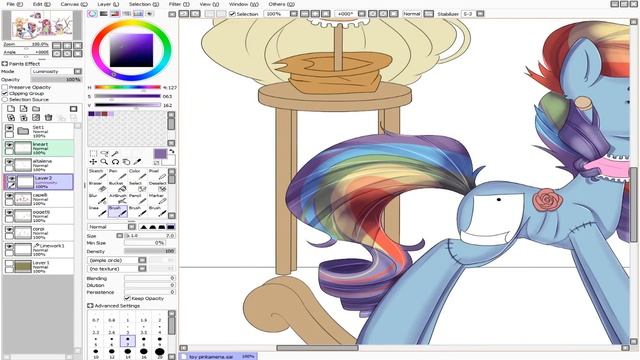The image size is (640, 360).
Task: Select the Sketch brush tool
Action: tap(97, 174)
